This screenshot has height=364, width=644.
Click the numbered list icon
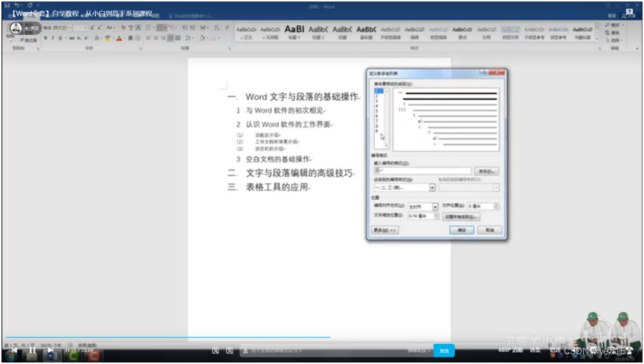point(162,28)
